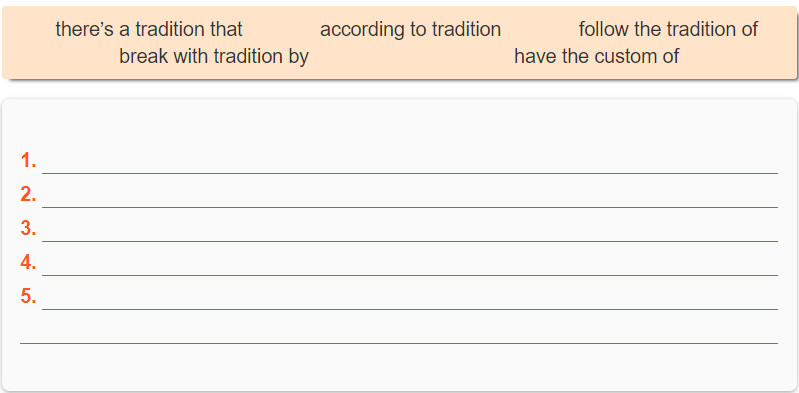Viewport: 799px width, 393px height.
Task: Select the orange number 5 label
Action: [29, 297]
